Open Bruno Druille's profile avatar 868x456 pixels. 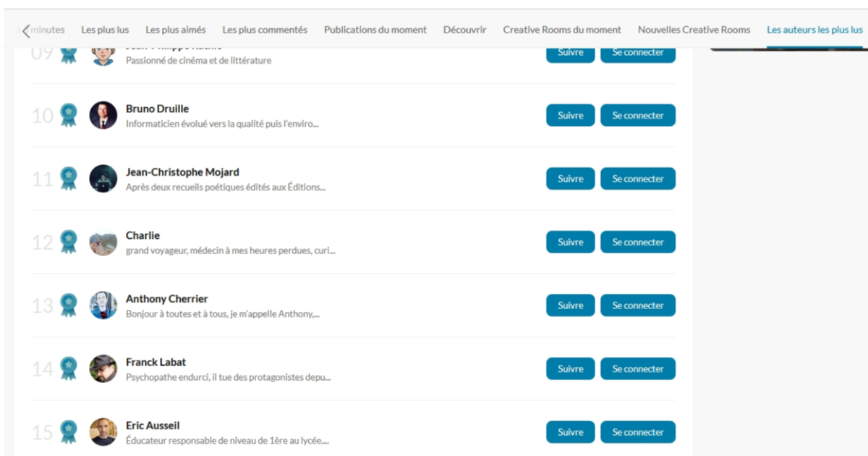tap(103, 115)
